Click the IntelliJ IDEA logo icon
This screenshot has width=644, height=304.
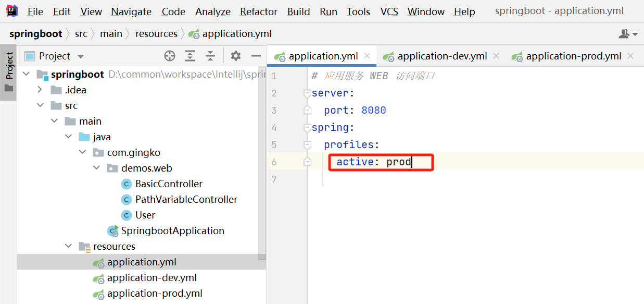[11, 11]
